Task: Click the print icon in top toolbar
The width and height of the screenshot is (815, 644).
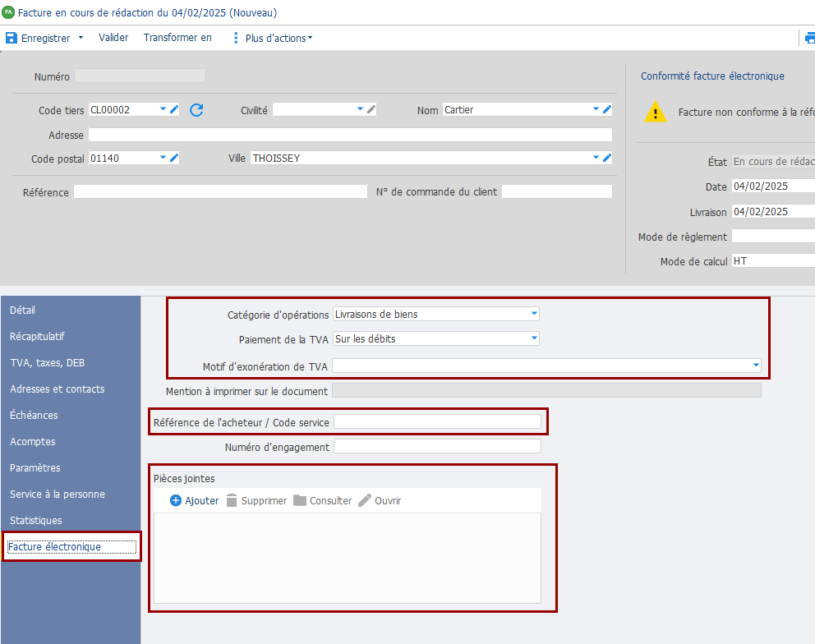Action: tap(808, 38)
